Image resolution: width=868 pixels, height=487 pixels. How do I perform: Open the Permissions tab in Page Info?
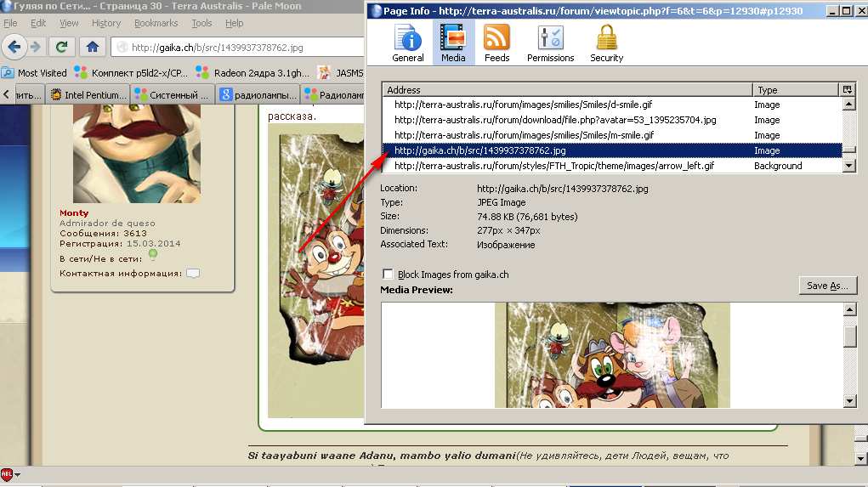pos(550,43)
